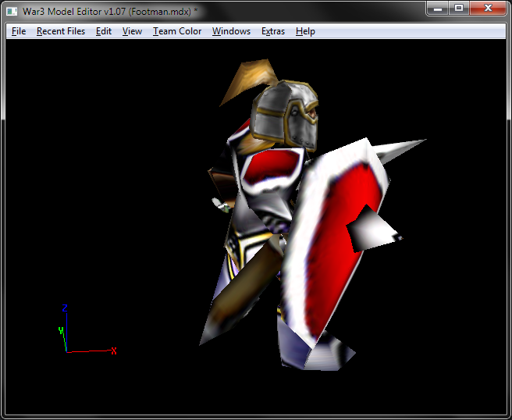Close the War3 Model Editor window
512x420 pixels.
(x=488, y=8)
